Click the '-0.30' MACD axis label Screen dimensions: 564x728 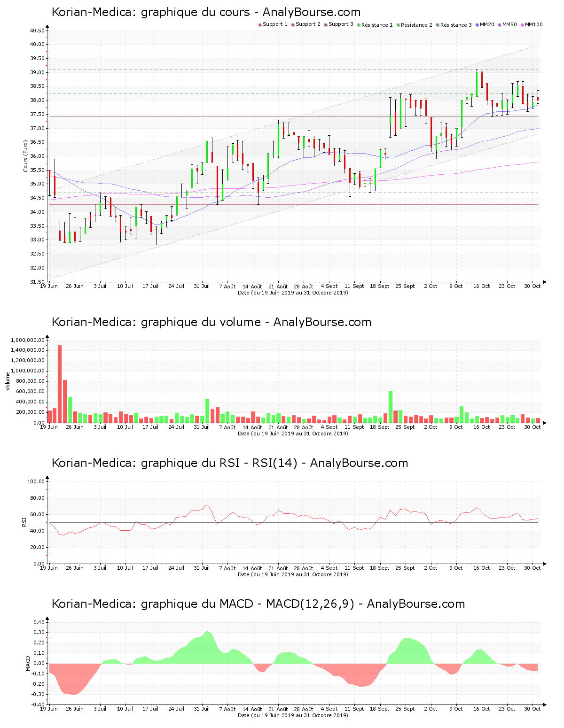pos(38,695)
